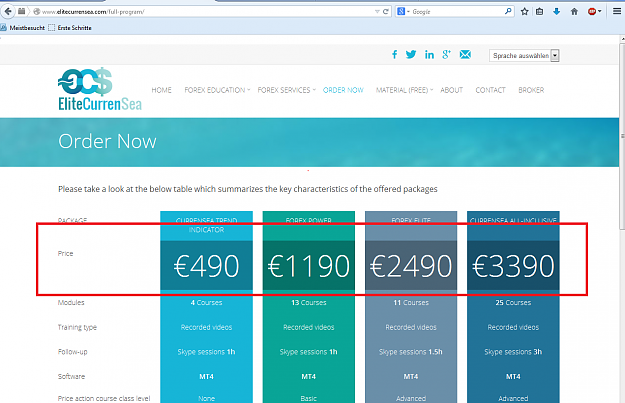Image resolution: width=625 pixels, height=403 pixels.
Task: Click the EliteCurrenSea logo
Action: tap(100, 89)
